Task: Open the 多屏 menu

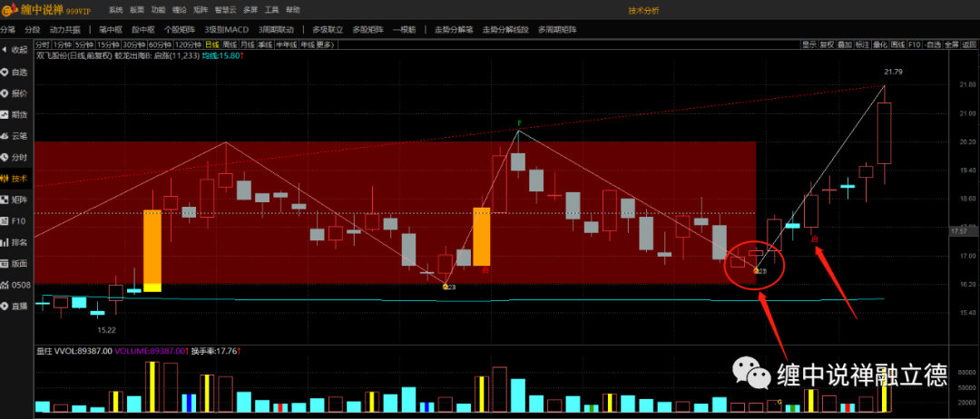Action: [x=250, y=11]
